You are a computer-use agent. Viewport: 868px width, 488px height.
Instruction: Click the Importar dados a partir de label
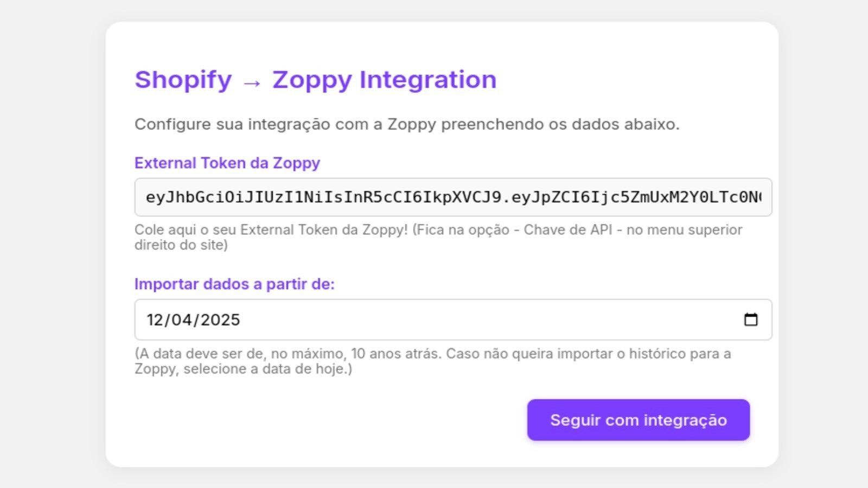(x=235, y=284)
